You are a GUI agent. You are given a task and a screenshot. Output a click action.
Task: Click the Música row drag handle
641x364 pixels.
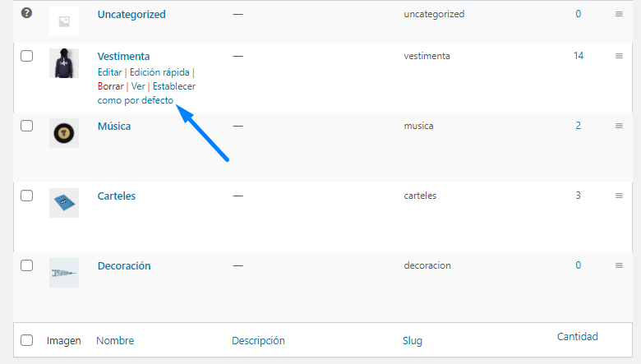click(619, 126)
